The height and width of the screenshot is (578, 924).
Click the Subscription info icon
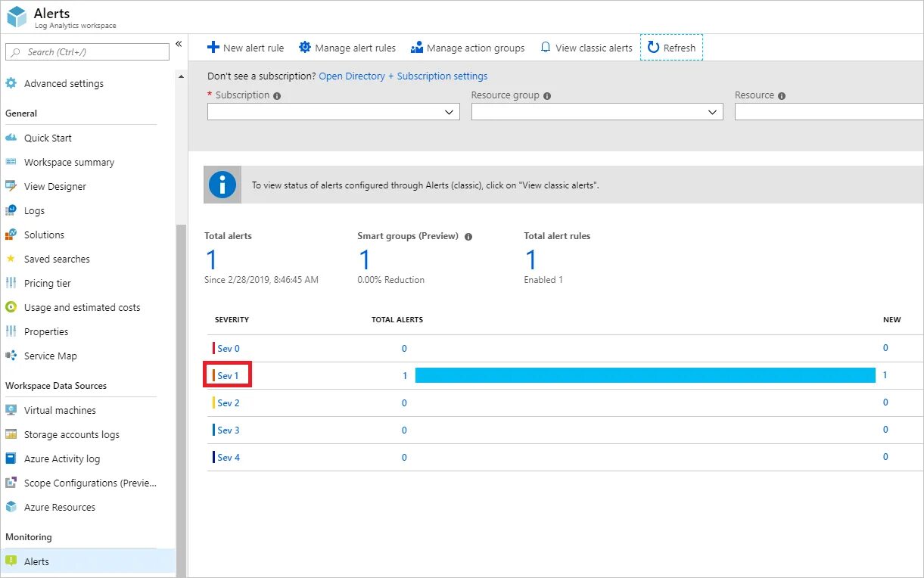pos(277,96)
